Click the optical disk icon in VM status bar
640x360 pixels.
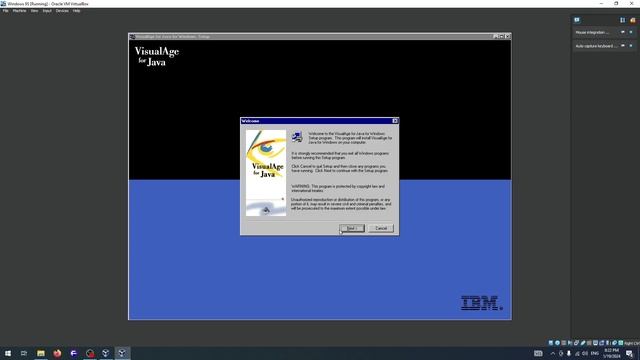pyautogui.click(x=557, y=343)
